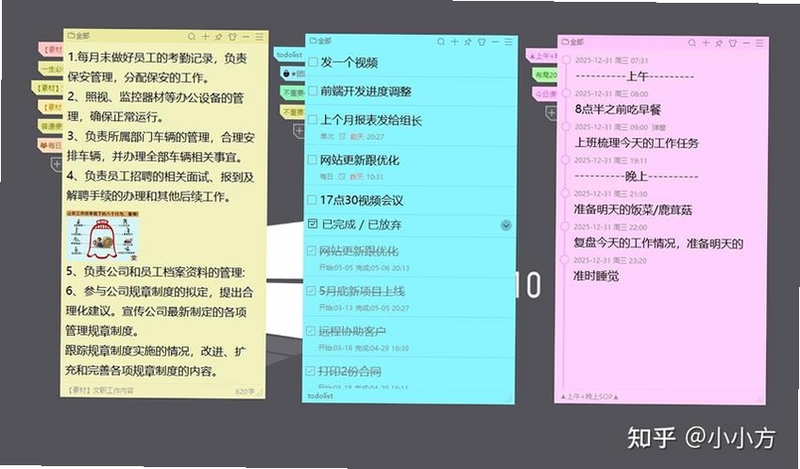
Task: Click the timeline circle beside 8点半之前吃早餐
Action: pyautogui.click(x=566, y=93)
